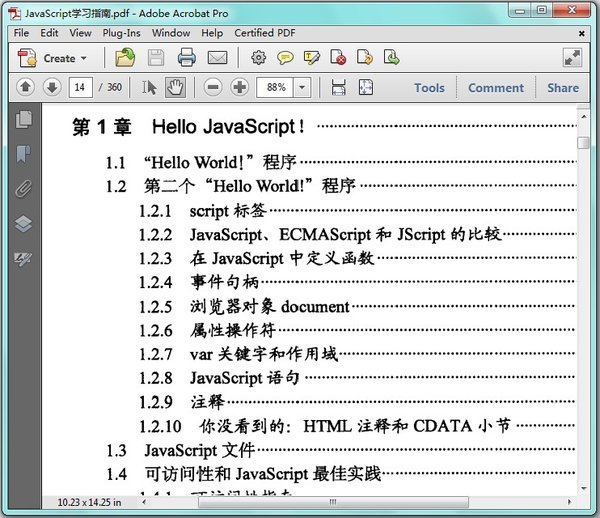The image size is (600, 518).
Task: Click the page number field showing 14
Action: [x=80, y=87]
